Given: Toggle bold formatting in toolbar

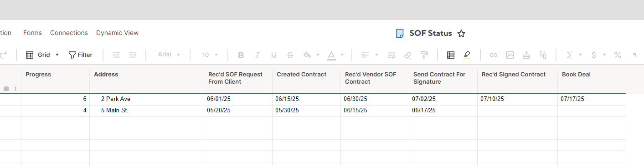Looking at the screenshot, I should (x=241, y=55).
